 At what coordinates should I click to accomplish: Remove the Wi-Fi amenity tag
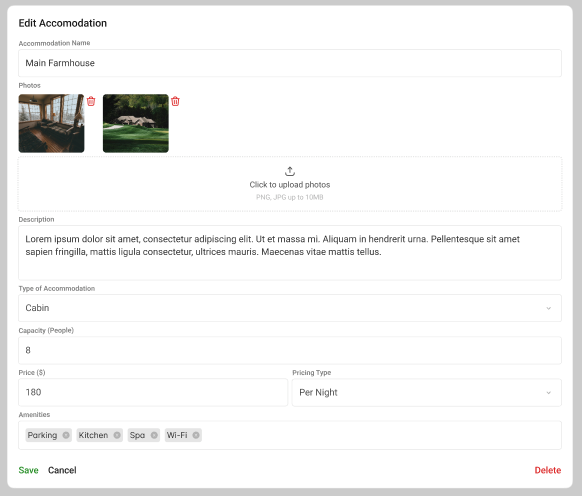click(196, 435)
